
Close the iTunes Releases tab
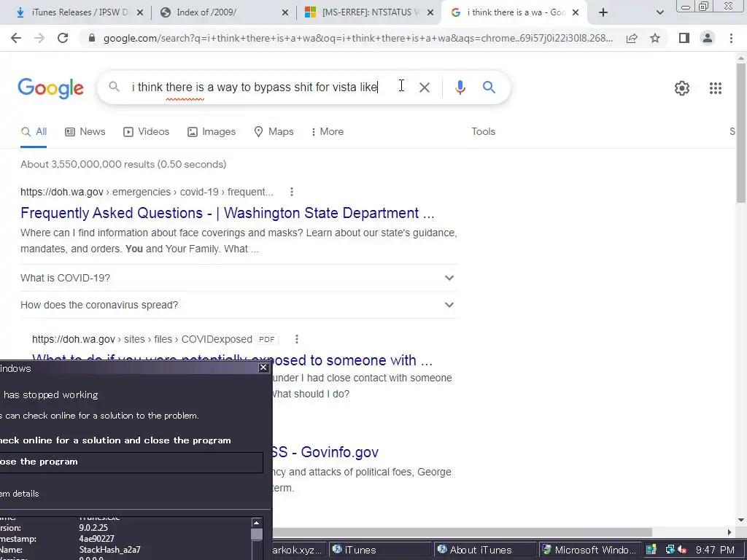[x=140, y=13]
